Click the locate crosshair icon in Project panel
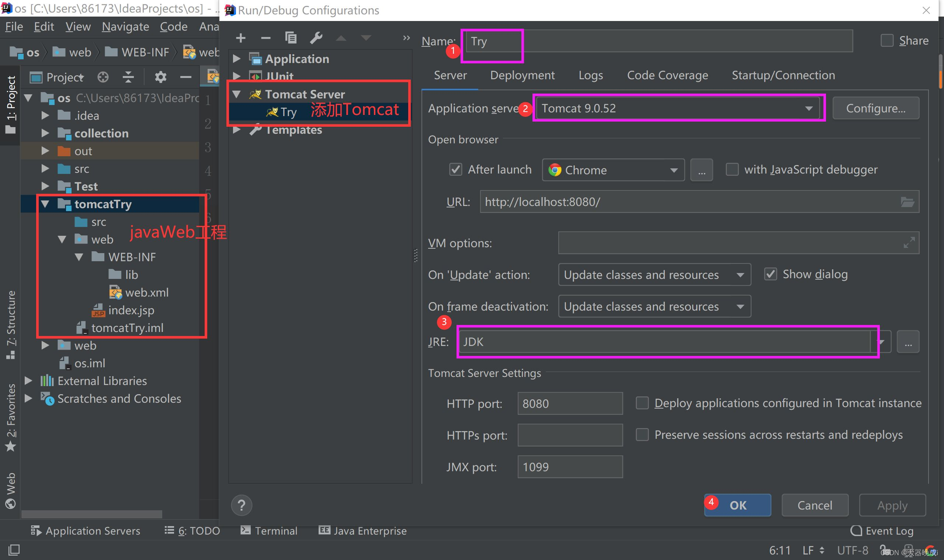This screenshot has width=944, height=560. [103, 77]
